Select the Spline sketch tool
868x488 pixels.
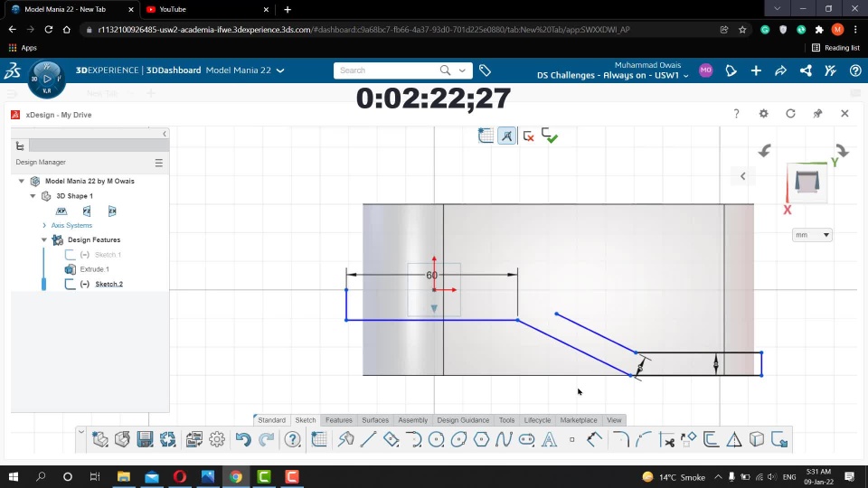(x=504, y=439)
